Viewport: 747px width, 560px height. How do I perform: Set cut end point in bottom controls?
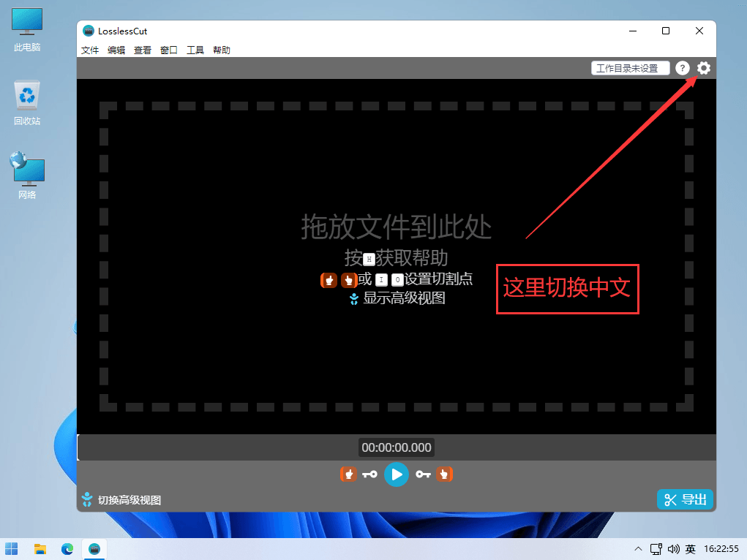[445, 474]
